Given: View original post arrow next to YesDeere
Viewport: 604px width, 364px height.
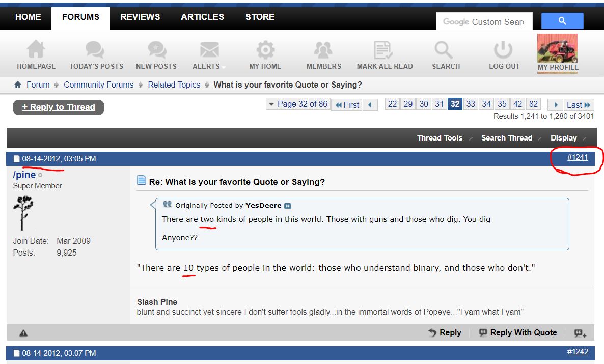Looking at the screenshot, I should click(288, 206).
